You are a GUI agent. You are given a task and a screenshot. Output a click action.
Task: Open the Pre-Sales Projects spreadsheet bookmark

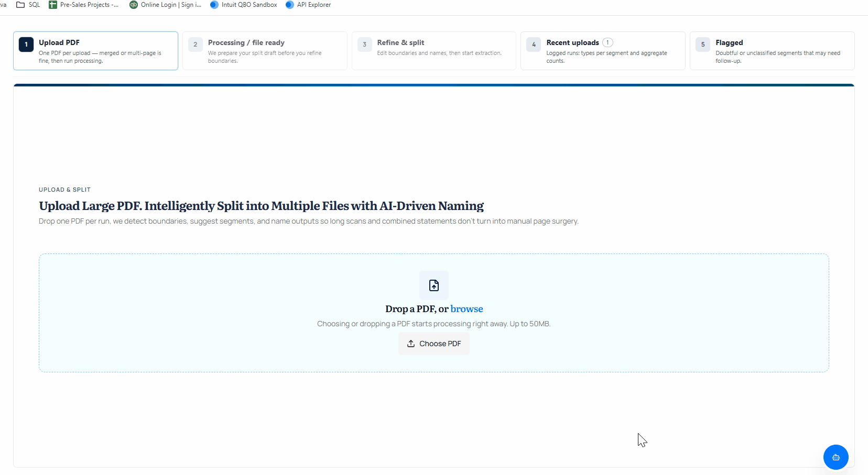click(83, 4)
